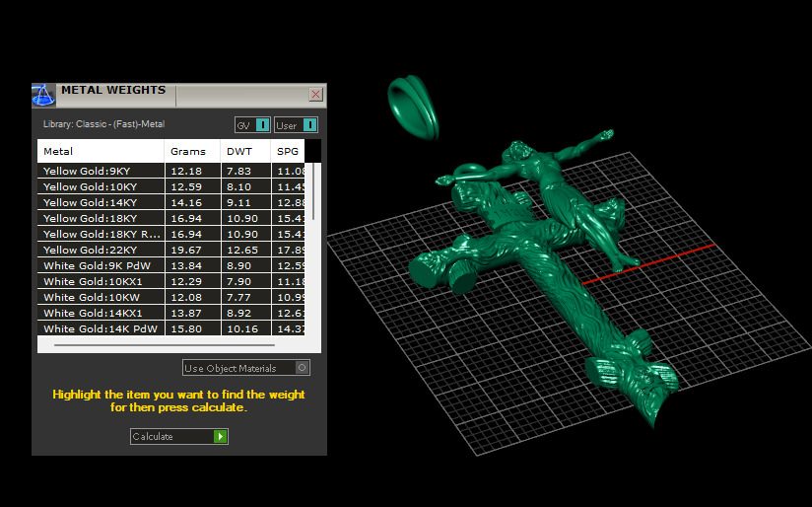The width and height of the screenshot is (812, 507).
Task: Click the vertical scrollbar of metals table
Action: tap(313, 191)
